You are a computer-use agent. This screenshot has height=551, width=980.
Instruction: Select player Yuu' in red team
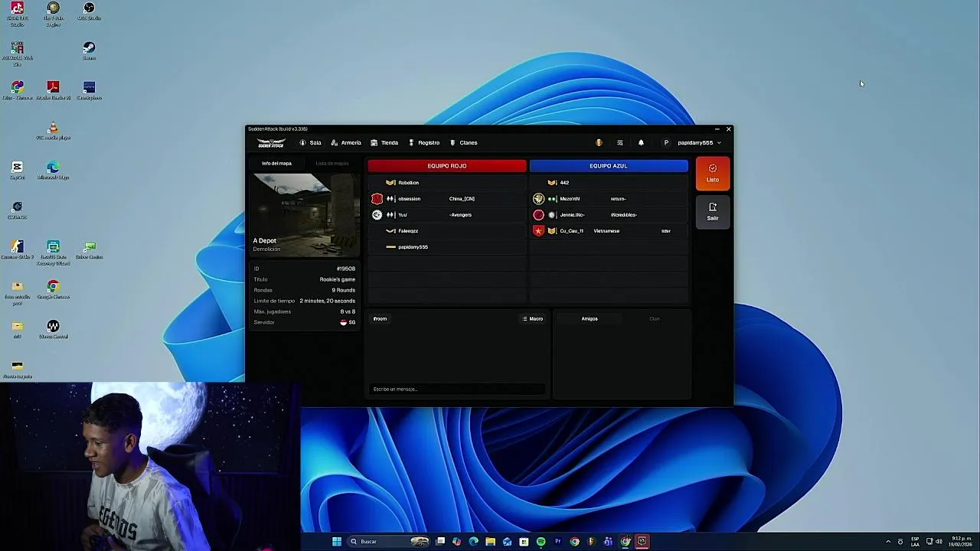tap(447, 215)
